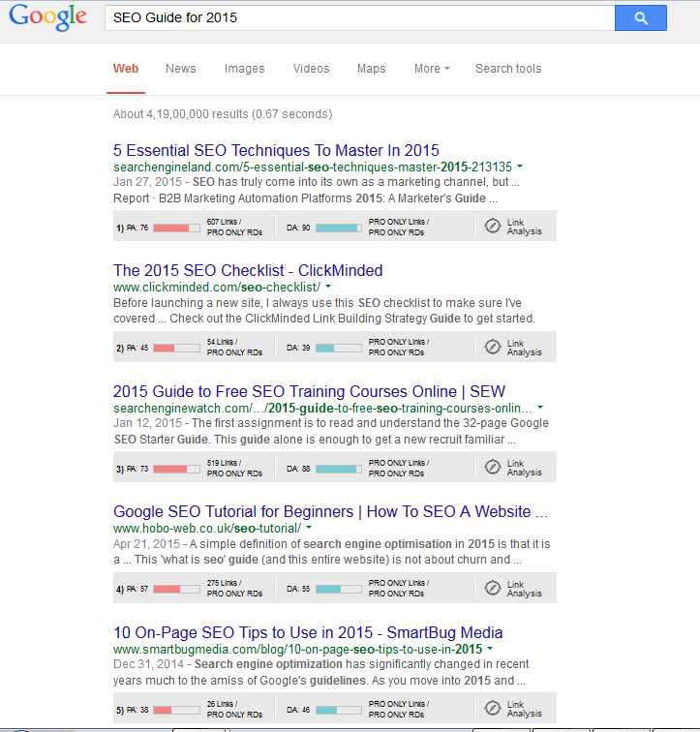Open Link Analysis compass icon for searchengineland result
The width and height of the screenshot is (700, 732).
pos(493,226)
